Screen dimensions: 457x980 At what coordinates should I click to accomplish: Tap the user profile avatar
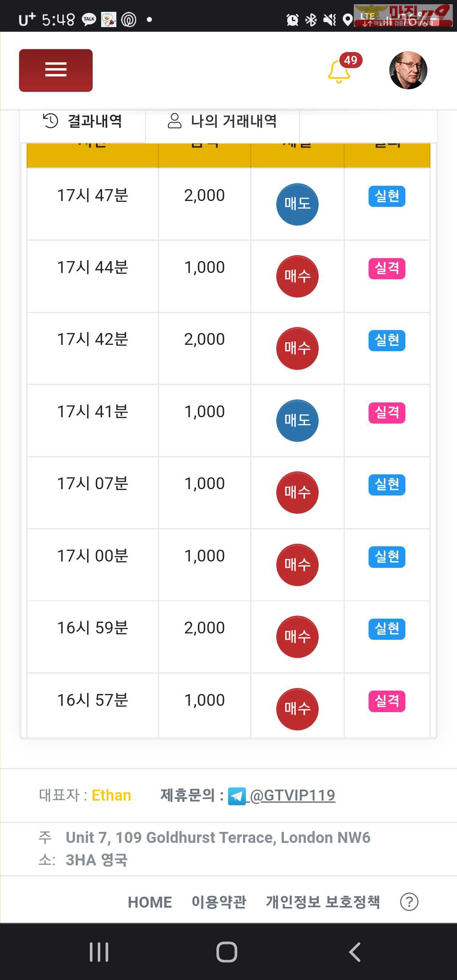click(408, 70)
